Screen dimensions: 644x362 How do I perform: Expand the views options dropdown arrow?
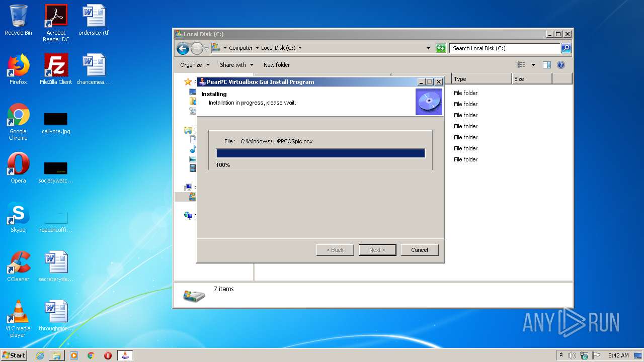pyautogui.click(x=533, y=65)
